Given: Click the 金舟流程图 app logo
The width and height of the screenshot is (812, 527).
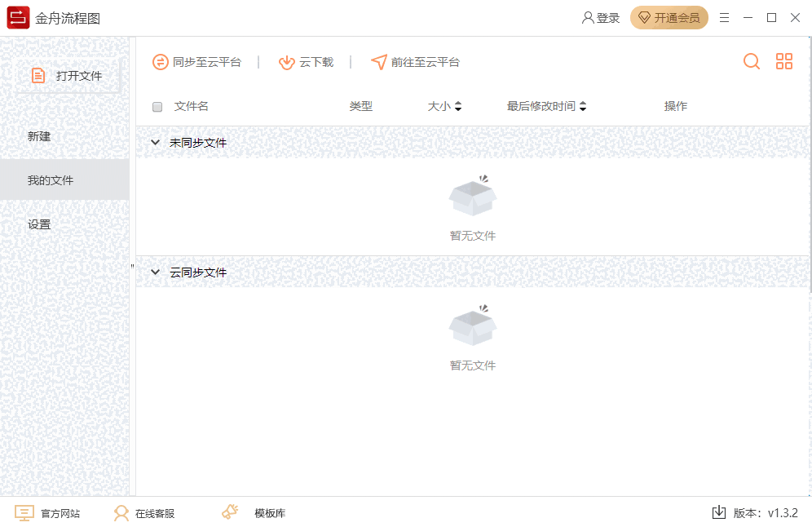Looking at the screenshot, I should click(x=16, y=17).
